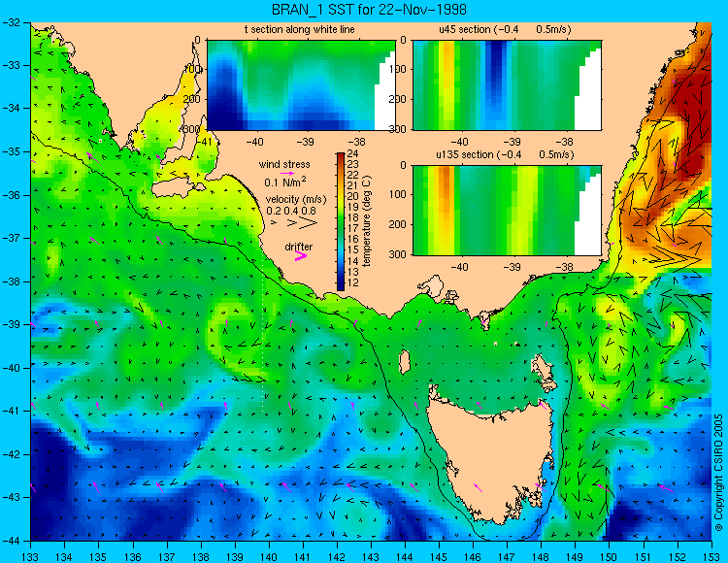Click the 'velocity (m/s)' legend label
This screenshot has width=728, height=563.
pyautogui.click(x=296, y=199)
